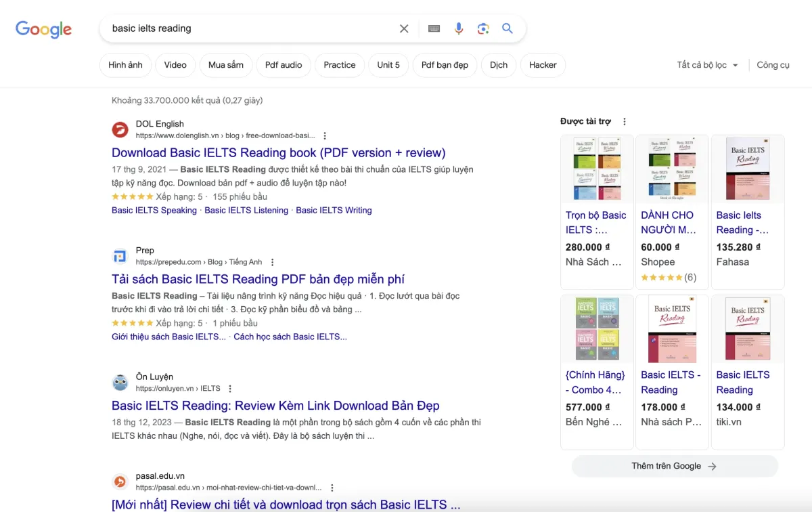Click prepedu.com URL breadcrumb
The height and width of the screenshot is (512, 812).
click(199, 262)
